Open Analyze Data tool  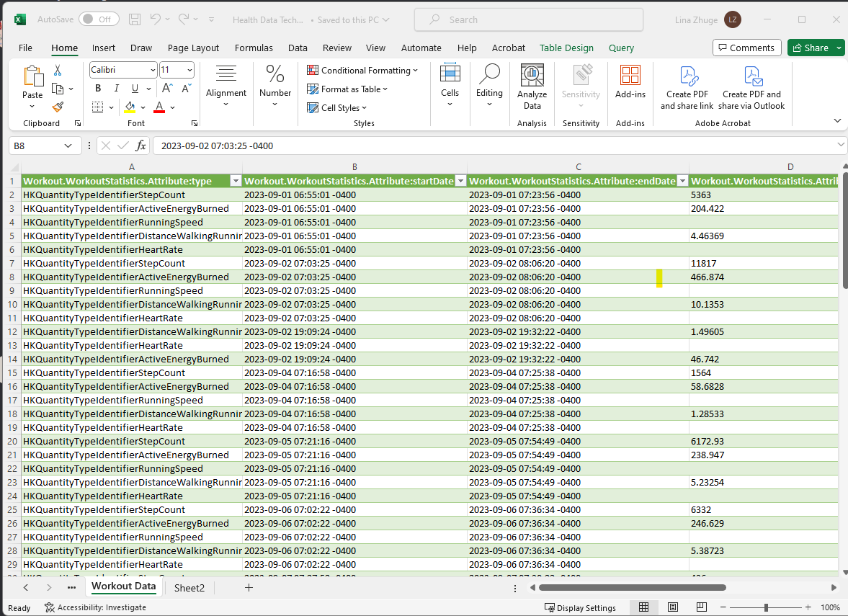coord(532,88)
